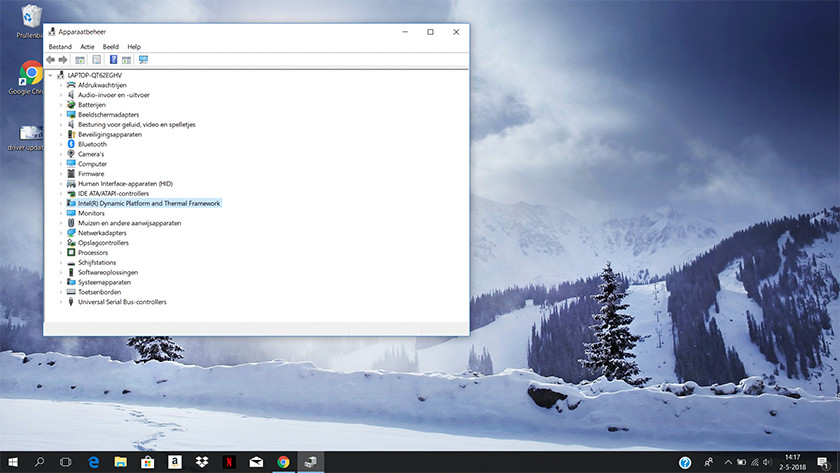The width and height of the screenshot is (840, 473).
Task: Open Netflix from the taskbar
Action: click(229, 462)
